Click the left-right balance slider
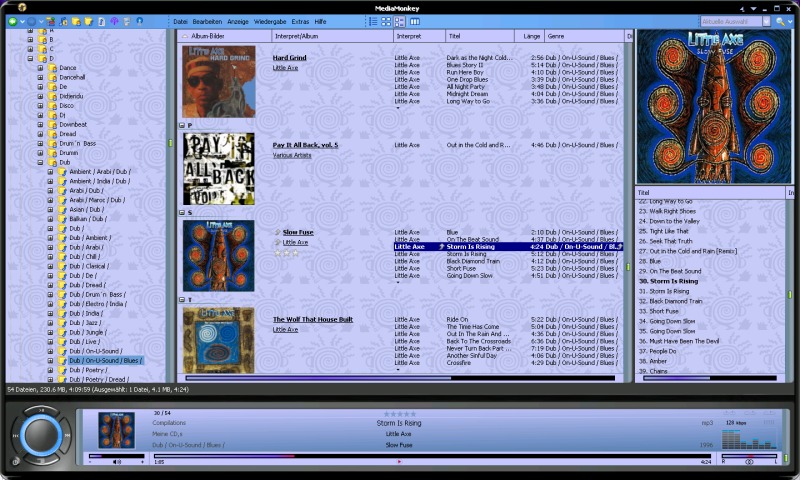This screenshot has height=480, width=800. tap(749, 456)
